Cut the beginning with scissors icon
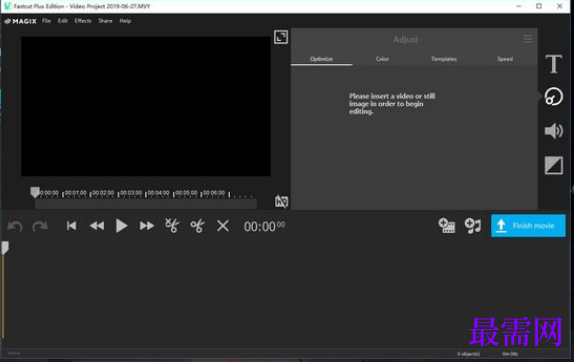The height and width of the screenshot is (363, 581). point(172,226)
